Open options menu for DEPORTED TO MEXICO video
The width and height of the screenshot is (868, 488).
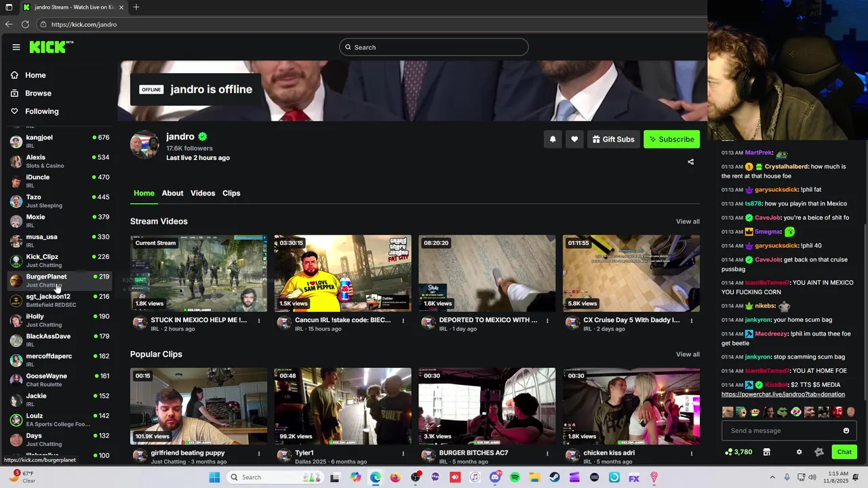click(547, 321)
